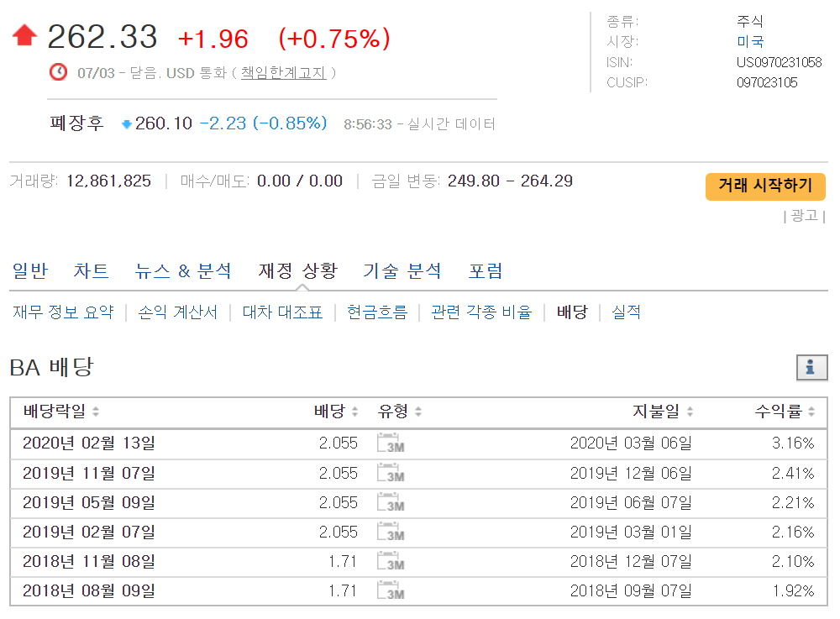Click the ISIN value US0970231058
This screenshot has width=840, height=619.
(x=779, y=62)
